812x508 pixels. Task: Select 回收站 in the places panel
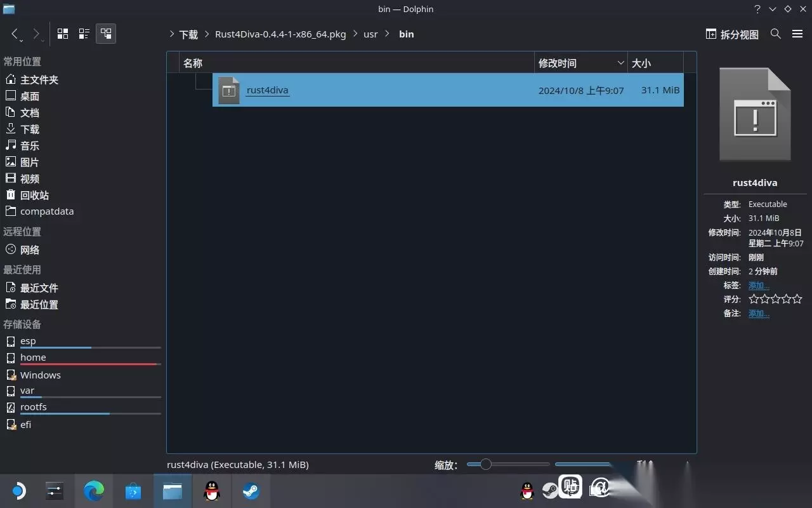[34, 195]
